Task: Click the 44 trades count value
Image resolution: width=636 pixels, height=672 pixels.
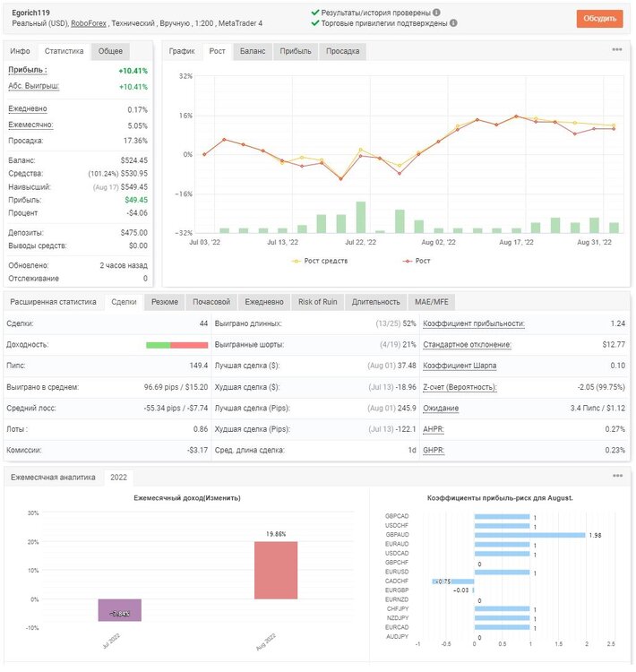Action: [x=203, y=323]
